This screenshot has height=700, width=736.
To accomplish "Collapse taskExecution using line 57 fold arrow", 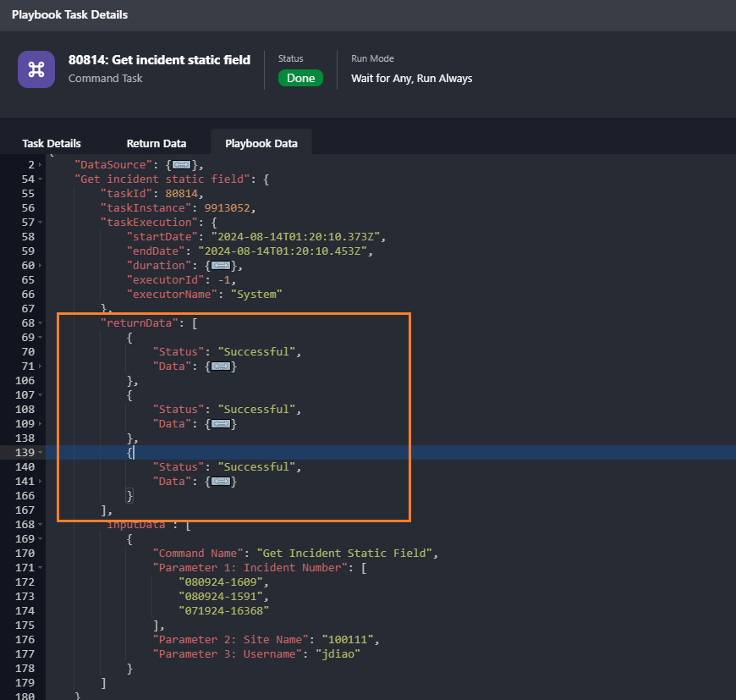I will pyautogui.click(x=40, y=223).
